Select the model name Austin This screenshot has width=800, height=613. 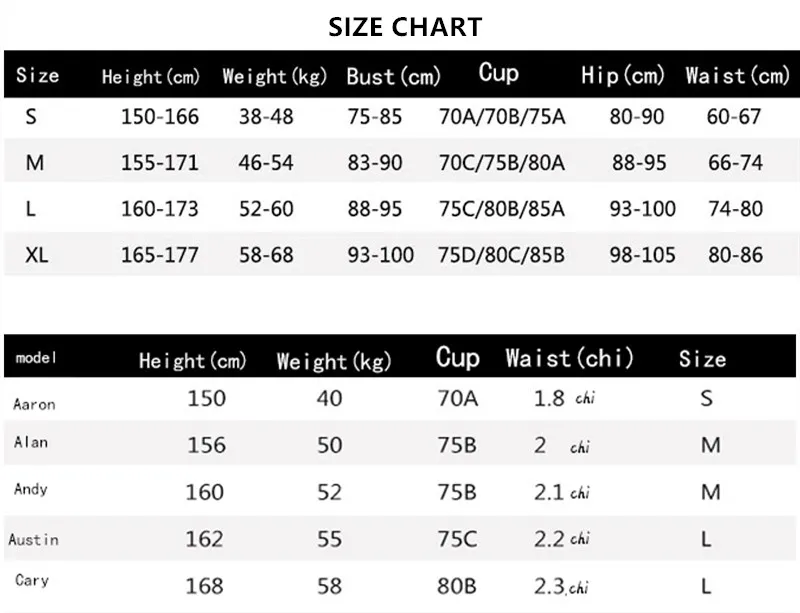pos(33,540)
